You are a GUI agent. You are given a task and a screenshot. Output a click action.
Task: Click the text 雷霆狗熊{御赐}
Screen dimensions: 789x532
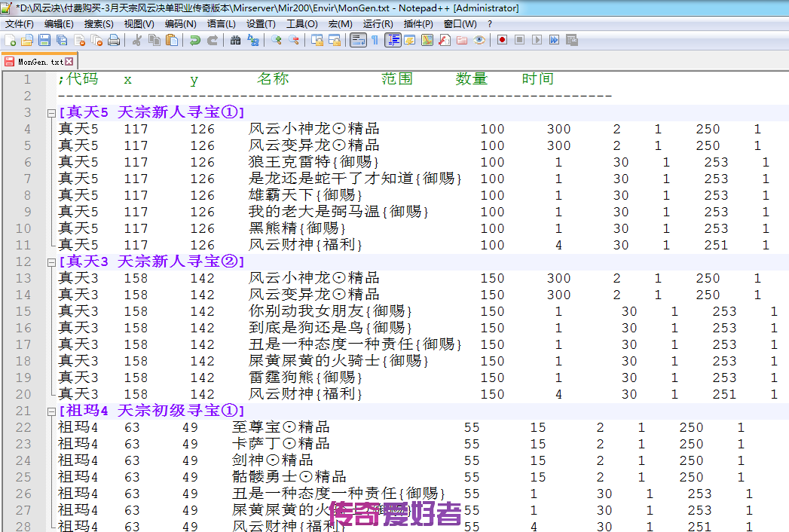305,378
